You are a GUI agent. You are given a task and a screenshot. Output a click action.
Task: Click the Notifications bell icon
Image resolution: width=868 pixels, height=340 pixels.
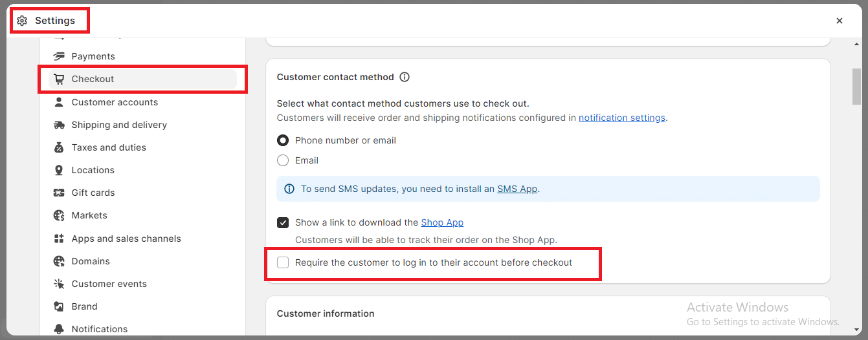59,329
